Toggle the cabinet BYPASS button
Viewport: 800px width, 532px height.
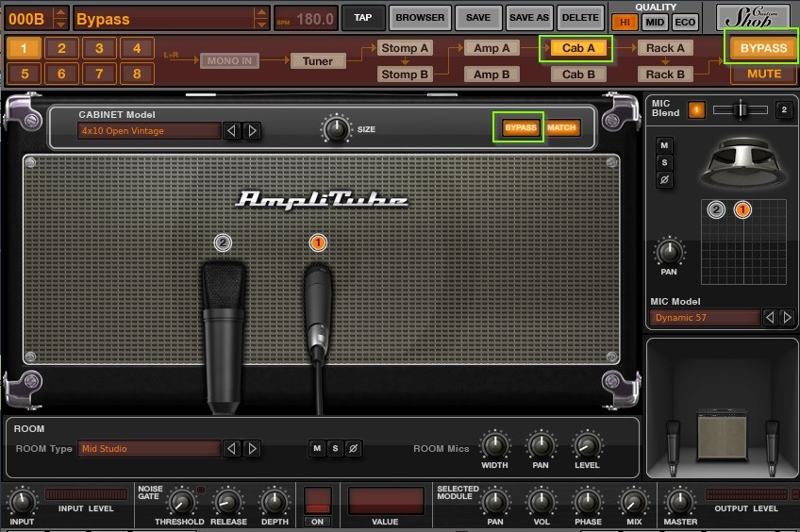[521, 128]
